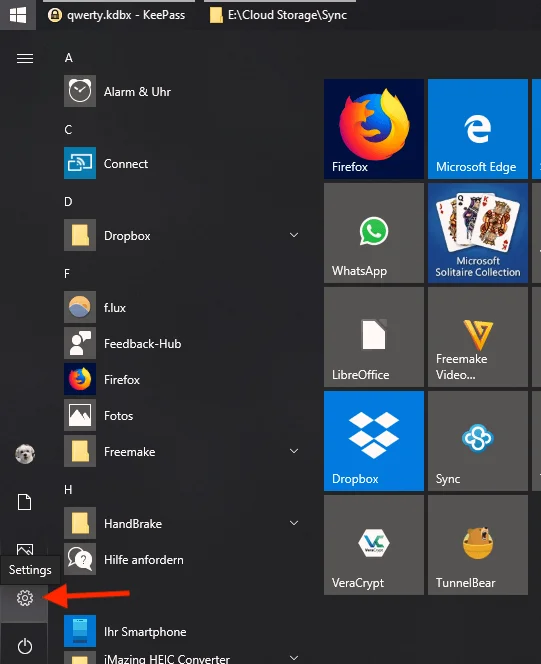
Task: Expand the Freemake folder chevron
Action: pyautogui.click(x=294, y=451)
